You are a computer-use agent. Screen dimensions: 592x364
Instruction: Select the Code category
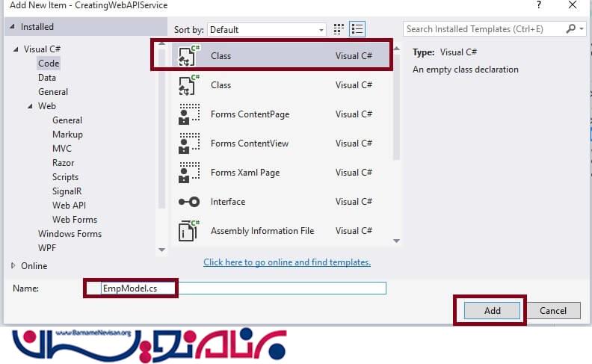[x=49, y=64]
